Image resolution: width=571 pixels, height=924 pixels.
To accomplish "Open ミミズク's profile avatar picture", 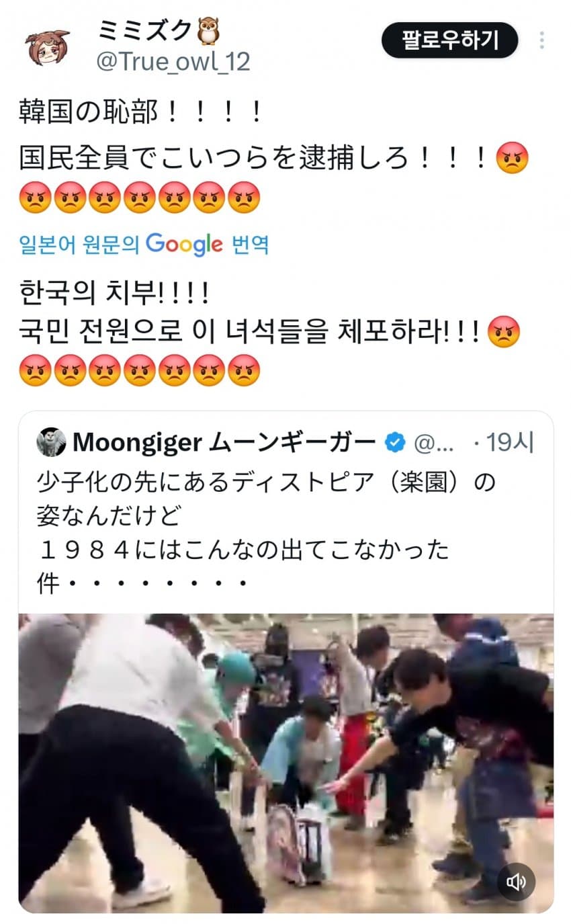I will [x=47, y=46].
